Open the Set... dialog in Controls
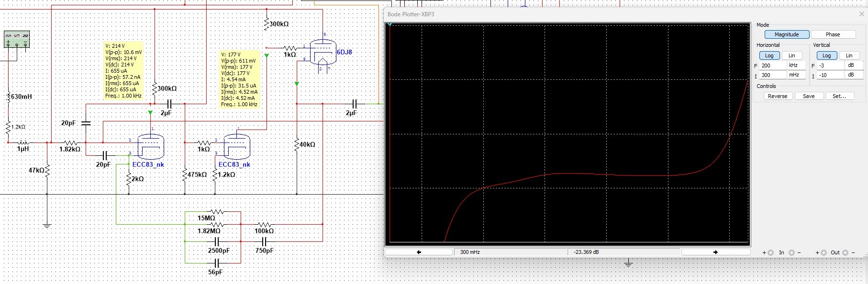Viewport: 868px width, 284px height. pyautogui.click(x=839, y=96)
